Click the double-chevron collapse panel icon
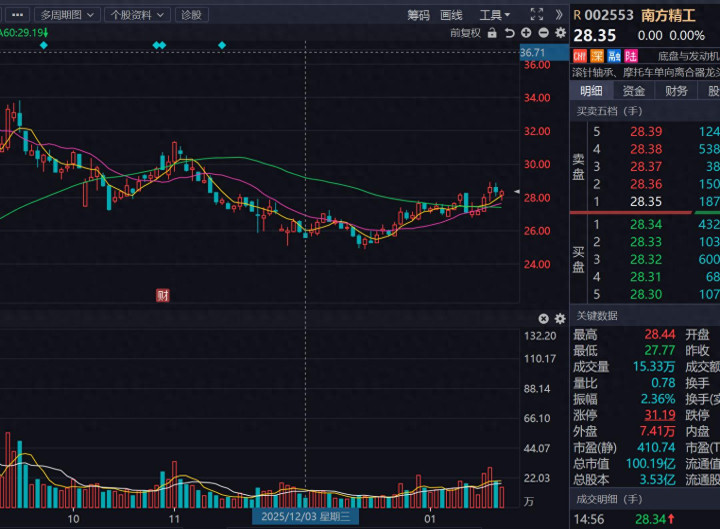 click(x=558, y=14)
